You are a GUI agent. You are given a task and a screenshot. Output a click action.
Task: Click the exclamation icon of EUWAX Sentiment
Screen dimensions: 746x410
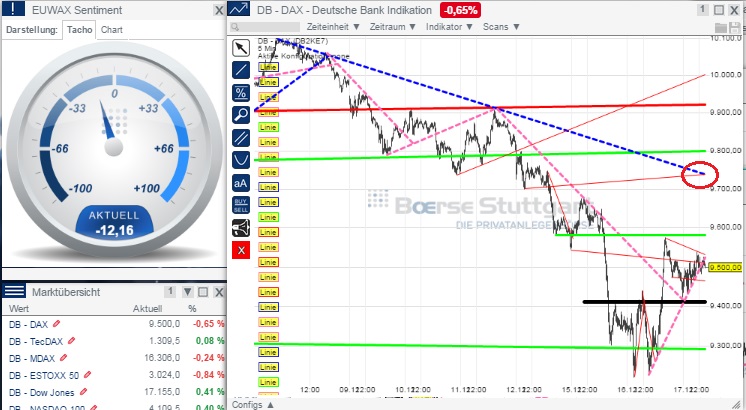coord(13,9)
